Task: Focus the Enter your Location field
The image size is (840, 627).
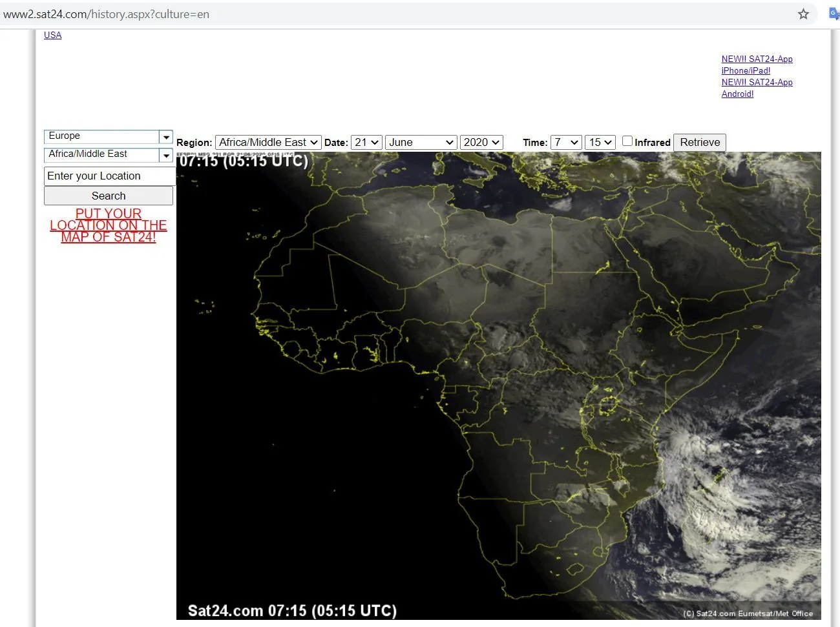Action: (109, 176)
